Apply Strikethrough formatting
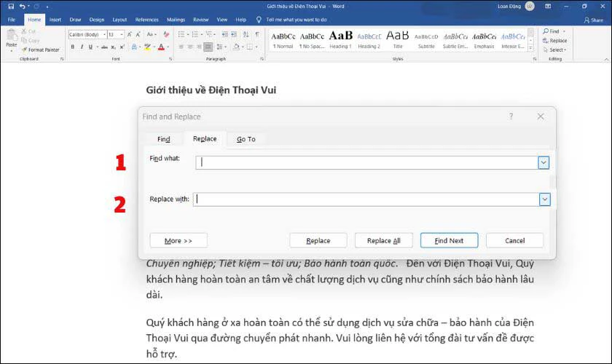The image size is (612, 364). pyautogui.click(x=104, y=47)
